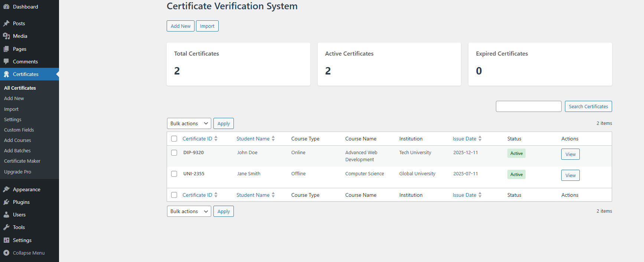This screenshot has width=644, height=262.
Task: Click the top Apply button
Action: [x=223, y=123]
